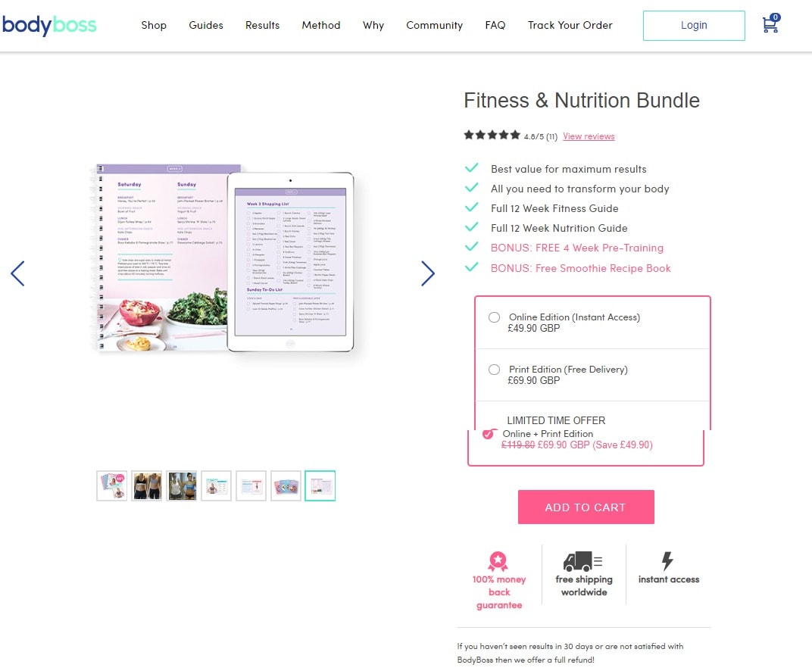Click the bodyboss logo
The image size is (812, 671).
49,25
